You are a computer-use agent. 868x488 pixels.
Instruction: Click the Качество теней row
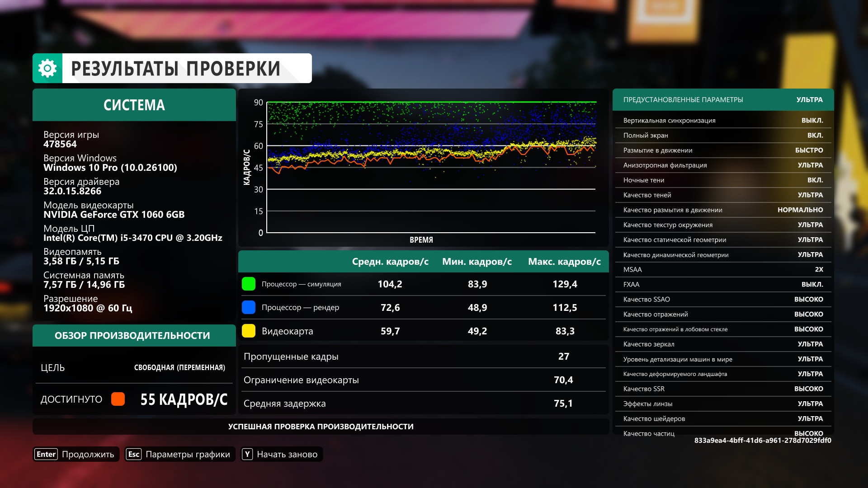coord(723,195)
